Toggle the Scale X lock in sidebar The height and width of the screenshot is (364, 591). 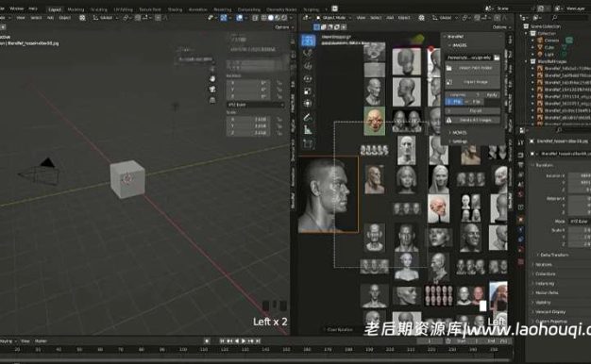coord(279,119)
